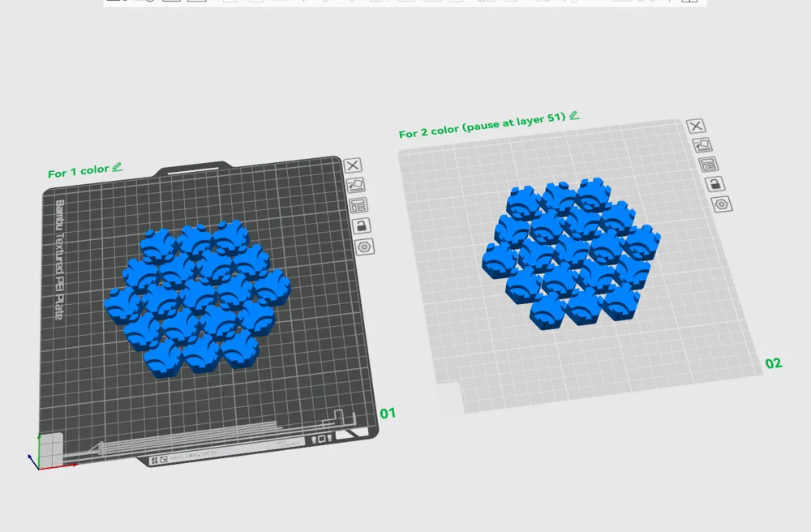Image resolution: width=811 pixels, height=532 pixels.
Task: Open plate settings gear on plate 02
Action: click(721, 204)
